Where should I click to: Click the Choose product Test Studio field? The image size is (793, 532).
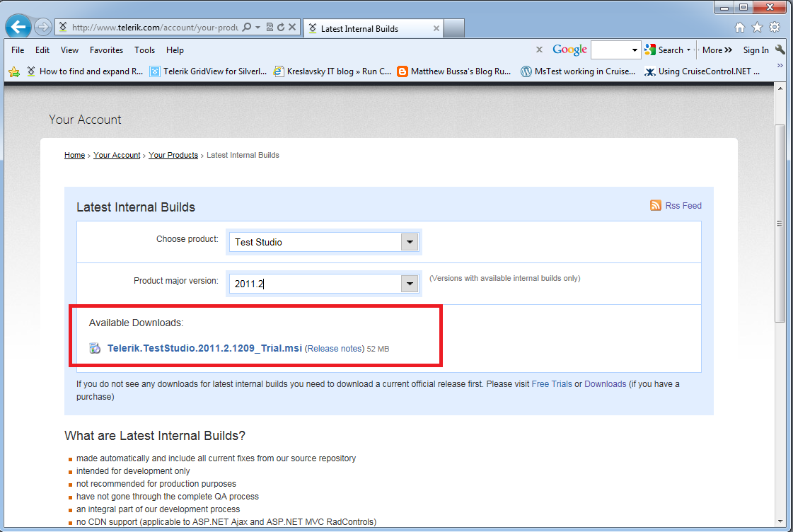316,242
